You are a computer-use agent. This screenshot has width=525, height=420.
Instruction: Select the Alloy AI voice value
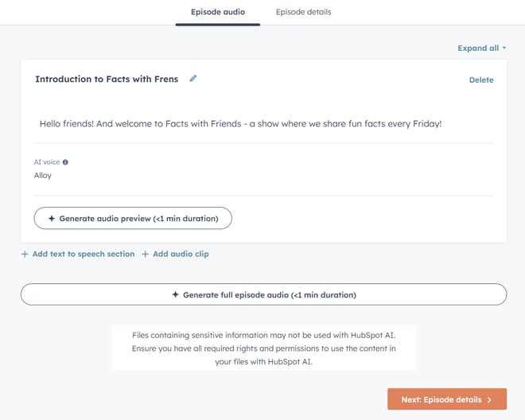click(x=42, y=176)
